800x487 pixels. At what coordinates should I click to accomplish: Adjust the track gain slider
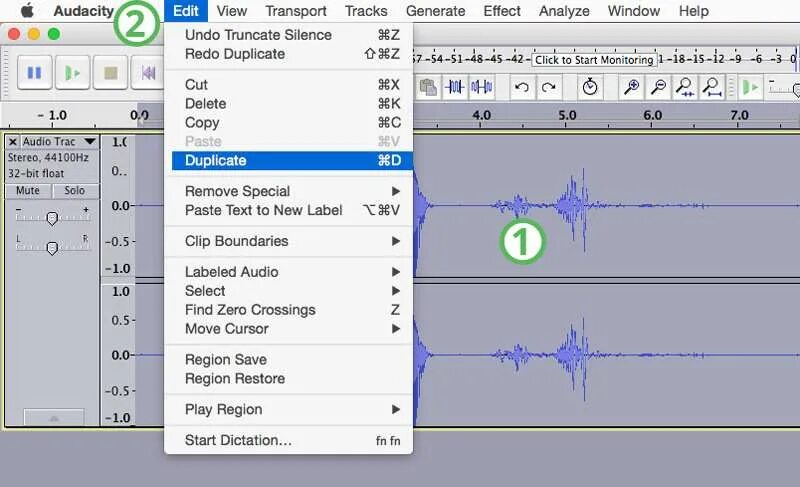tap(52, 218)
